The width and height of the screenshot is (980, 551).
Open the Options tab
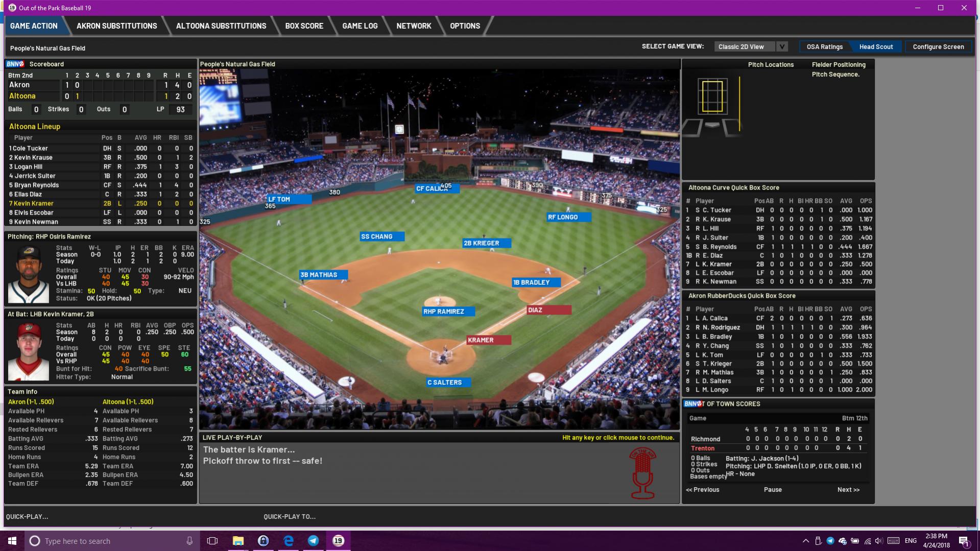(x=465, y=26)
